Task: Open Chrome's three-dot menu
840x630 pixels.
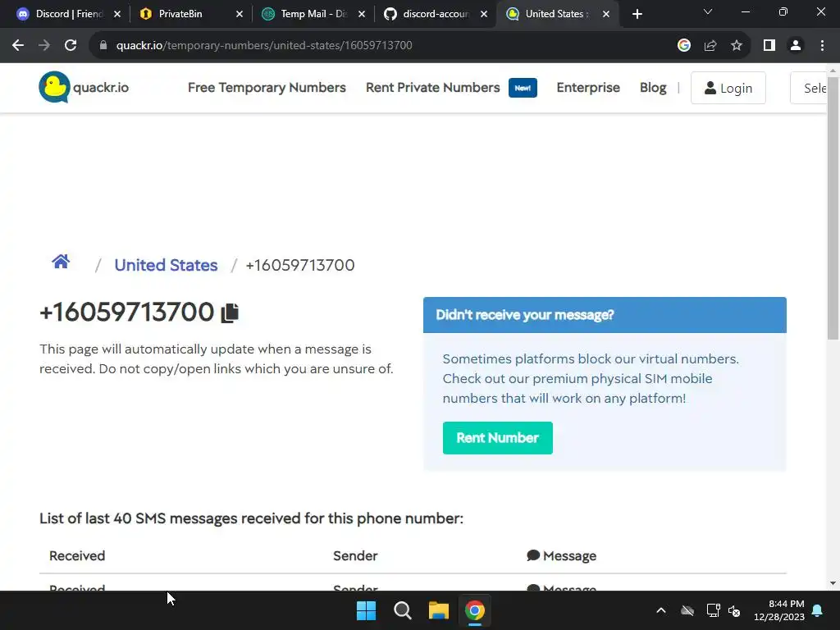Action: pos(822,46)
